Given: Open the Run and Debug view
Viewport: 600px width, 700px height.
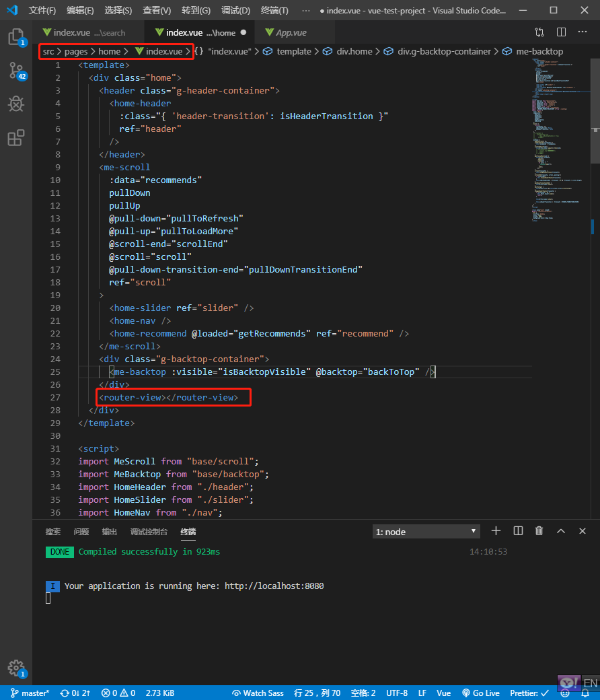Looking at the screenshot, I should click(x=16, y=104).
